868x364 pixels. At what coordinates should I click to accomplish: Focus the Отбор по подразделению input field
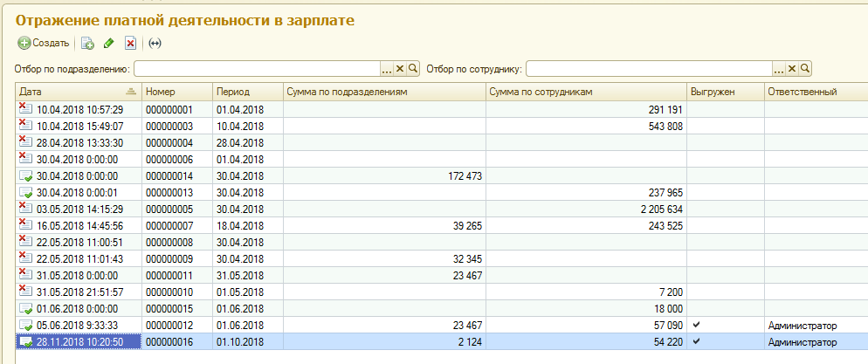(x=257, y=69)
